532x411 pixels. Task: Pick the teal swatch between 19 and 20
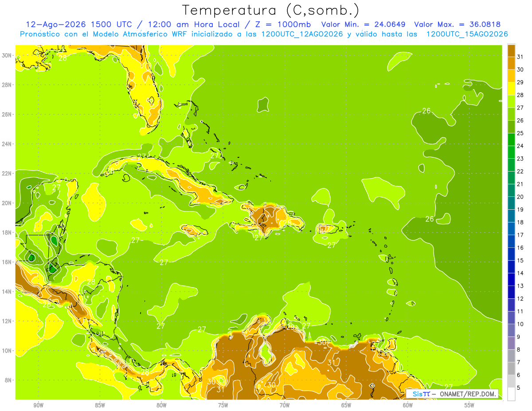point(511,203)
